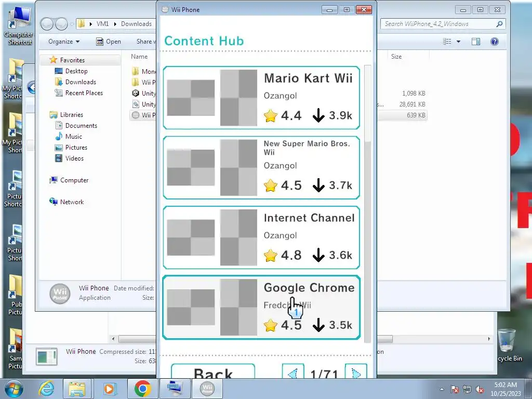532x399 pixels.
Task: Click the 5:02 AM taskbar clock
Action: (x=506, y=389)
